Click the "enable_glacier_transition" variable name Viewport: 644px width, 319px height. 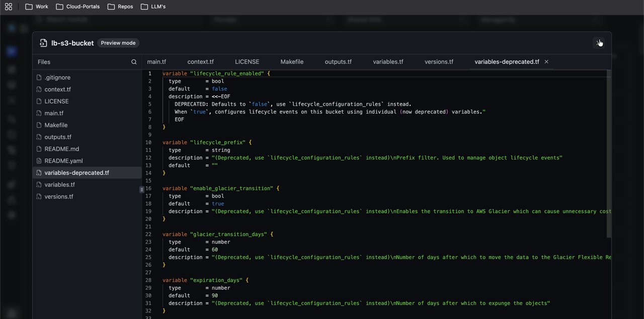pyautogui.click(x=231, y=188)
